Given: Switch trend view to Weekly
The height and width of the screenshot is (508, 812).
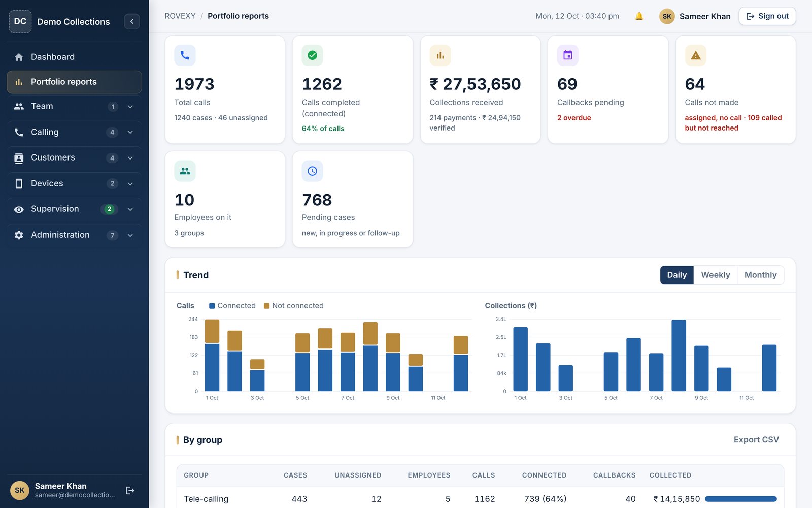Looking at the screenshot, I should [x=715, y=275].
